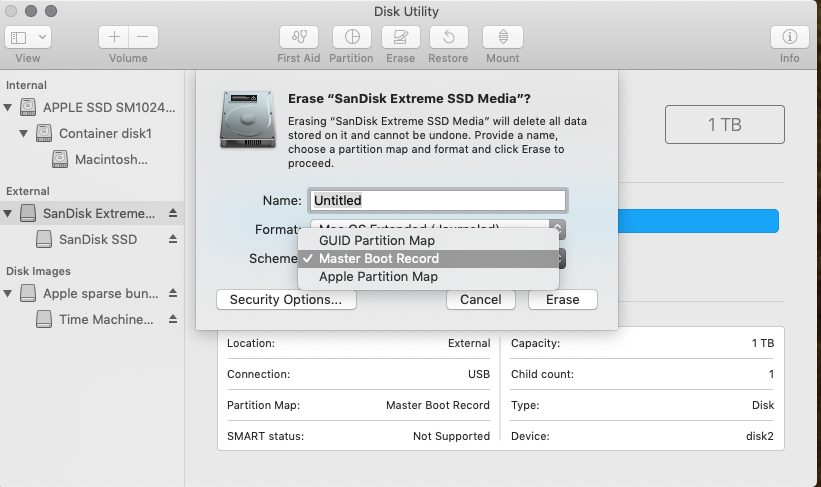Choose Apple Partition Map scheme
Image resolution: width=821 pixels, height=487 pixels.
tap(428, 276)
